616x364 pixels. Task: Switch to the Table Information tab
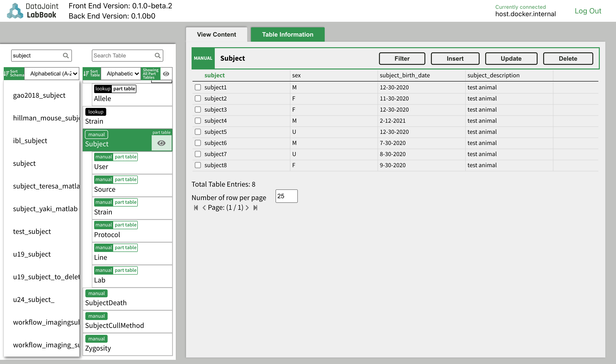pyautogui.click(x=288, y=34)
